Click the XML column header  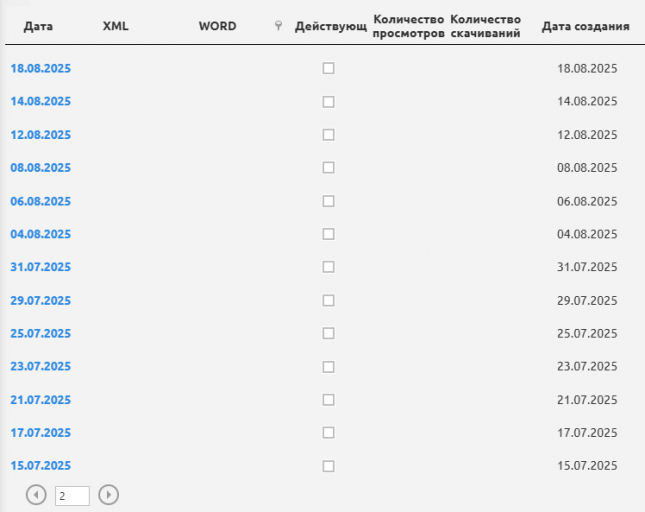(x=116, y=26)
